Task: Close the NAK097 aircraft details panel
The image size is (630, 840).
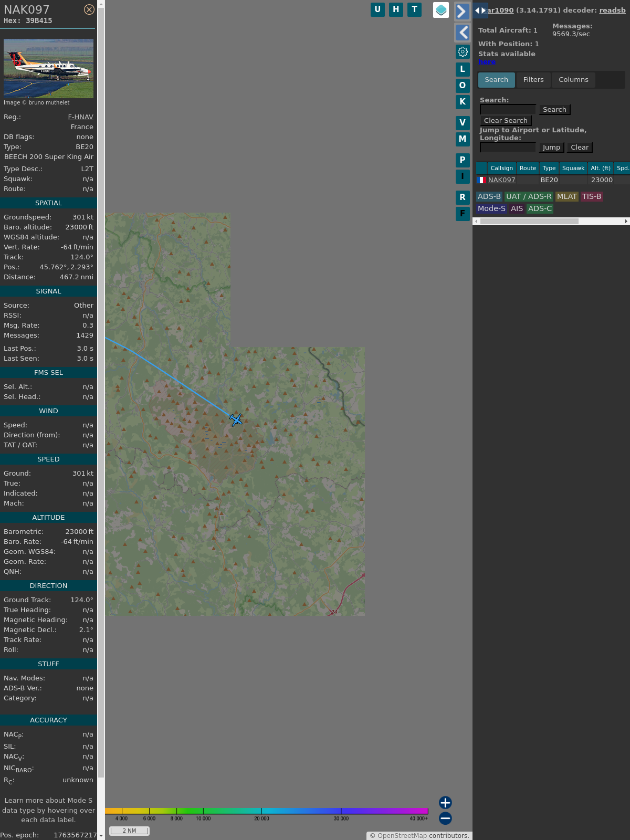Action: point(89,9)
